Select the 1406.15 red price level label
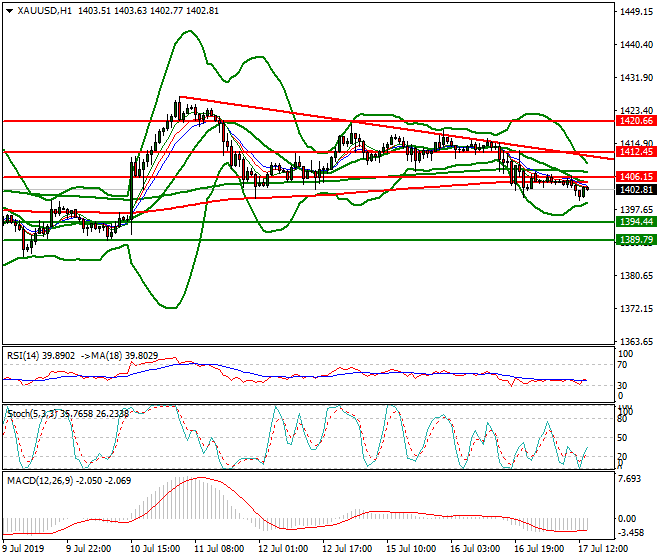The height and width of the screenshot is (560, 660). coord(636,177)
